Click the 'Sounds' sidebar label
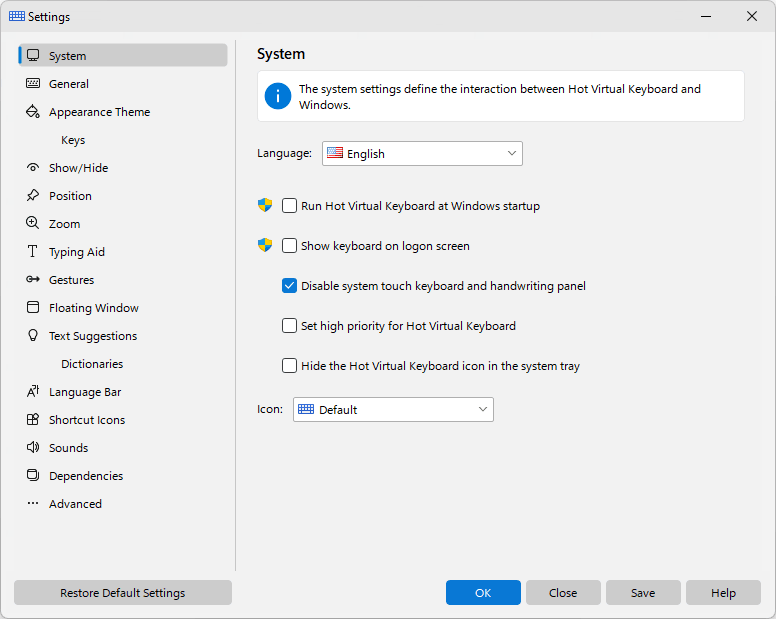This screenshot has height=619, width=776. click(68, 448)
